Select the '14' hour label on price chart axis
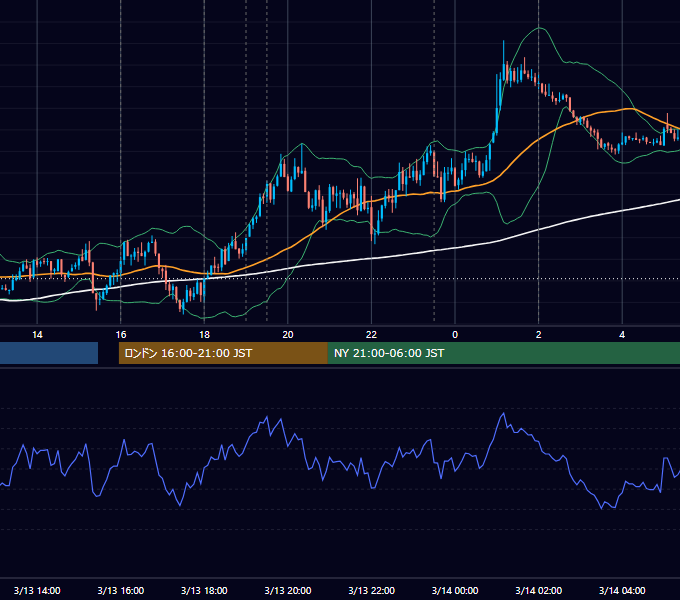 (x=37, y=335)
